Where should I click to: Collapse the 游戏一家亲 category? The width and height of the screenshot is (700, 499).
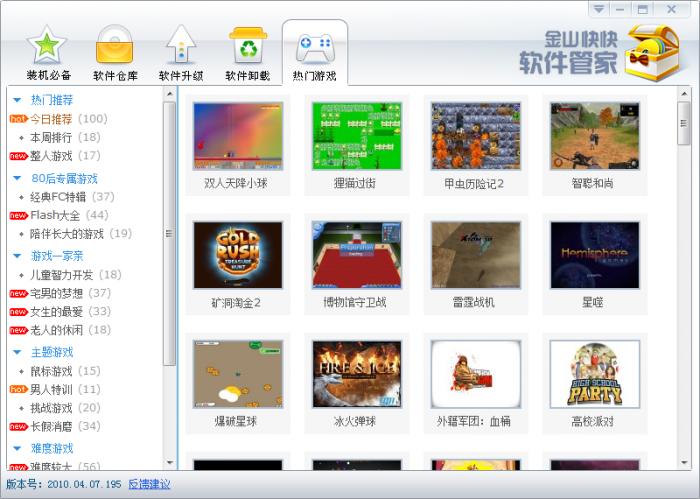click(17, 256)
